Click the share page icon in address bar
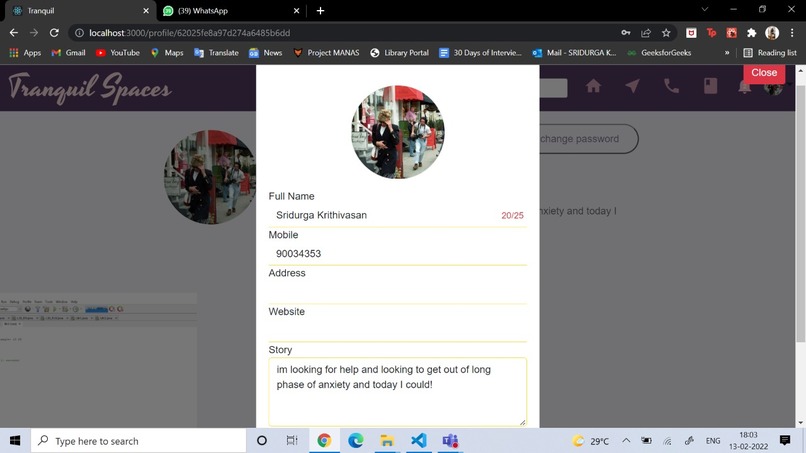The width and height of the screenshot is (806, 453). pos(646,33)
